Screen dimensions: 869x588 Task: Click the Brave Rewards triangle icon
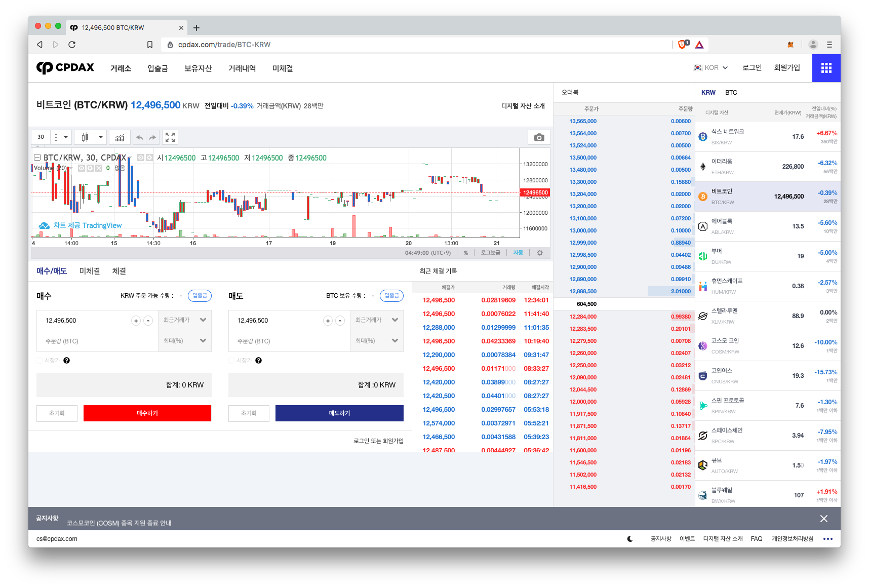699,45
